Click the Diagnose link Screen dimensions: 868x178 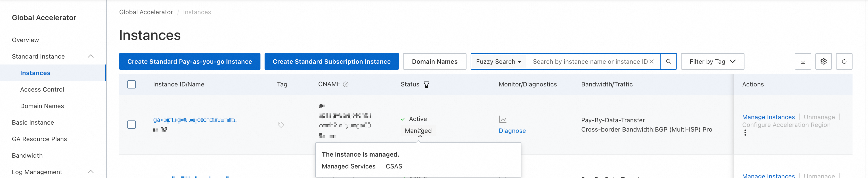pyautogui.click(x=512, y=131)
